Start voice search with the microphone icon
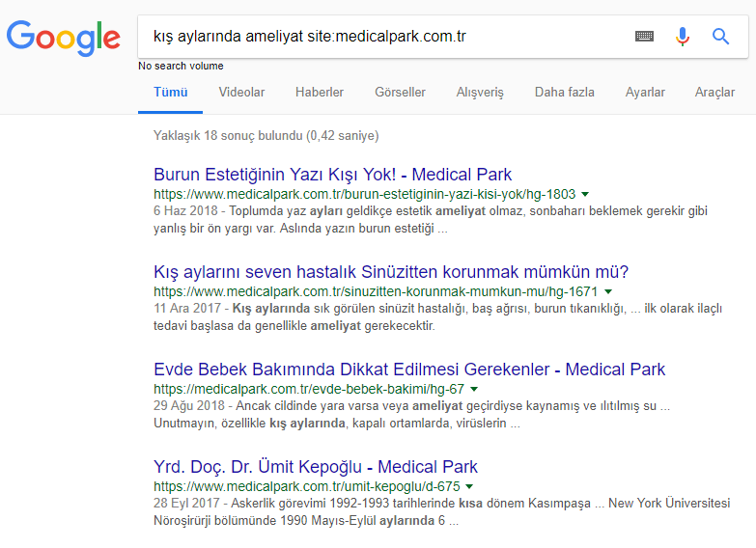This screenshot has height=548, width=756. click(683, 37)
